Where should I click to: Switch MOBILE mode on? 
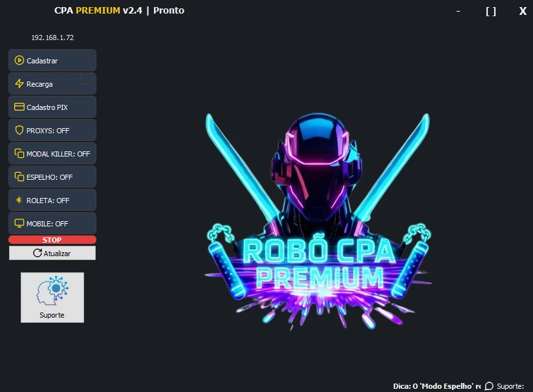coord(52,223)
